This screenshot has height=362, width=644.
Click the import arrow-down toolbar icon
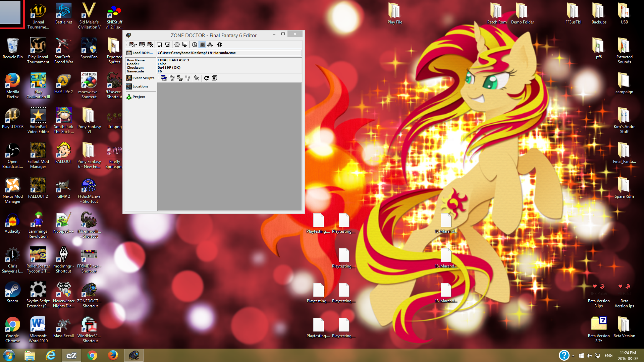[185, 45]
